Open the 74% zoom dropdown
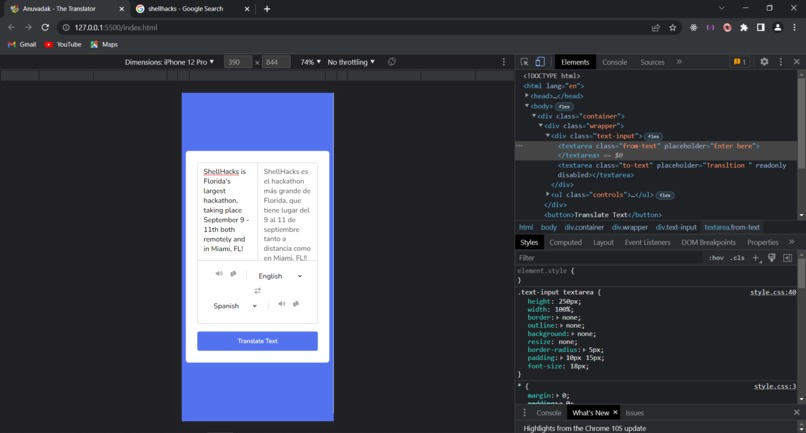 point(310,62)
